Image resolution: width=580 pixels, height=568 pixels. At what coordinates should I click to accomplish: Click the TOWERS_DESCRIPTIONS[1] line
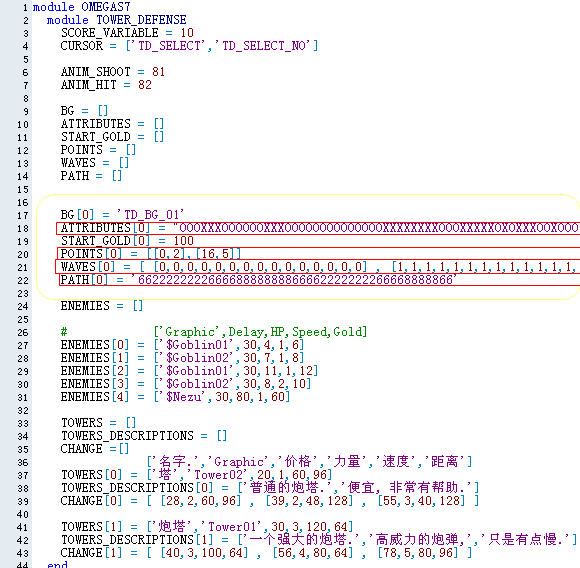[319, 540]
